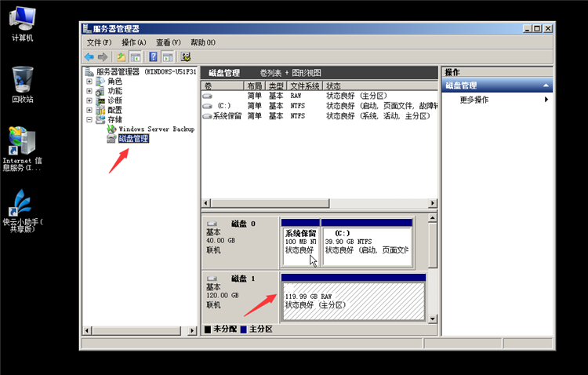The image size is (588, 375).
Task: Open the 操作(A) menu
Action: (x=133, y=42)
